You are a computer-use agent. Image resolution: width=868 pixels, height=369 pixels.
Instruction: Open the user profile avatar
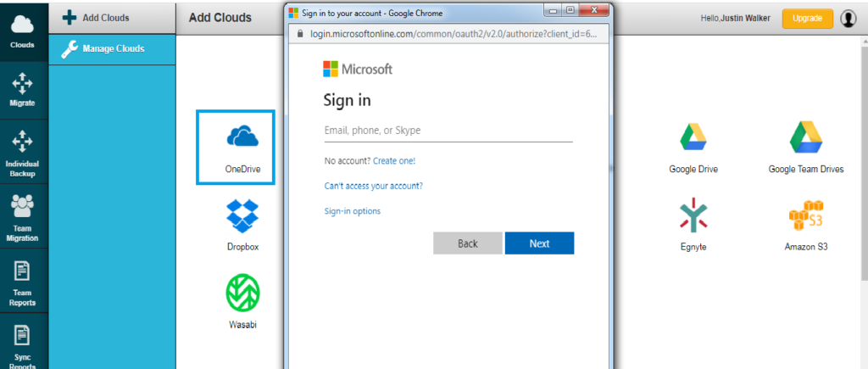[848, 19]
